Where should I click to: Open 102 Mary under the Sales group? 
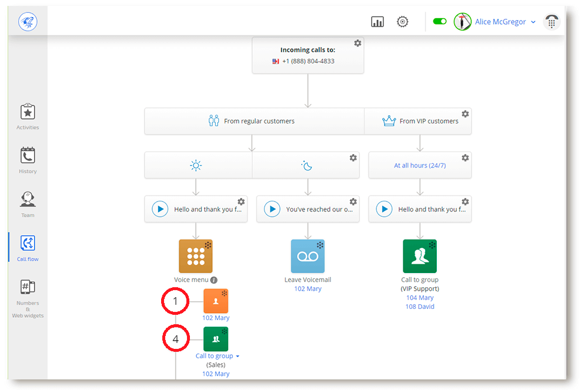click(x=216, y=374)
